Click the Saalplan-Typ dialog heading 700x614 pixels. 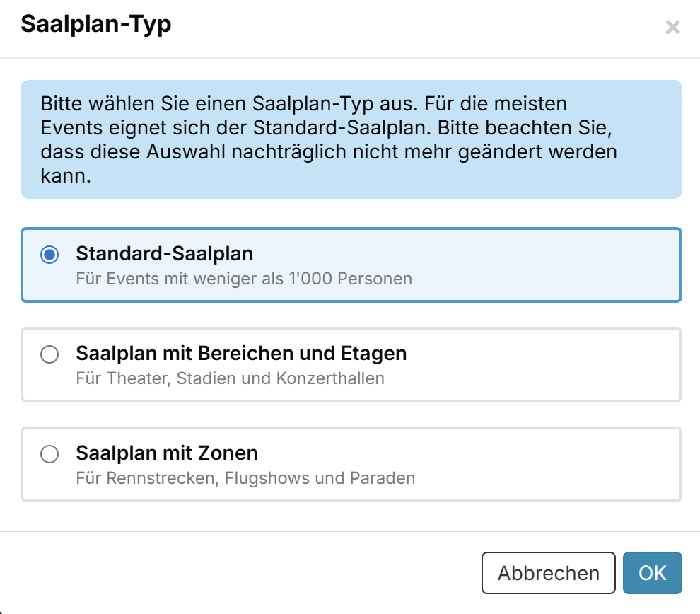click(96, 24)
